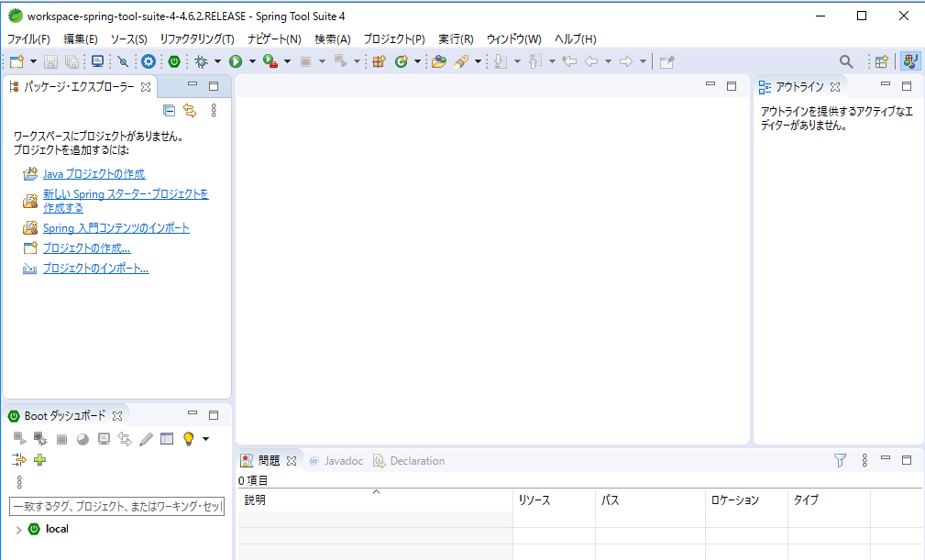Click the green Run play button
This screenshot has width=925, height=560.
(x=236, y=61)
